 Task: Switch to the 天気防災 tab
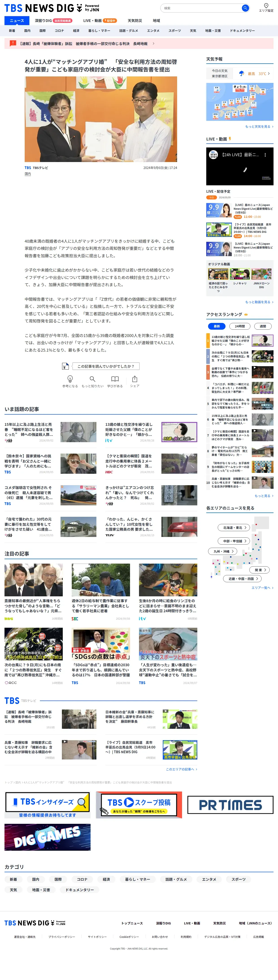point(135,21)
